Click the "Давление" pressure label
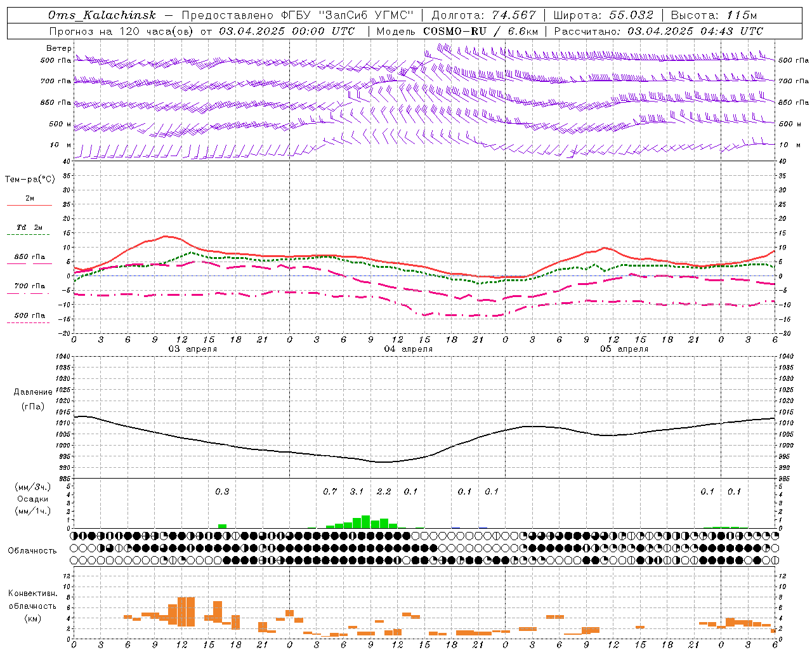Screen dimensions: 812x650 tap(33, 392)
